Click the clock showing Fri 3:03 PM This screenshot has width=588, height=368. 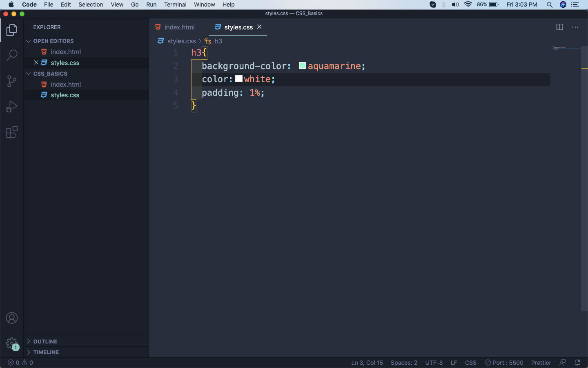[x=522, y=4]
